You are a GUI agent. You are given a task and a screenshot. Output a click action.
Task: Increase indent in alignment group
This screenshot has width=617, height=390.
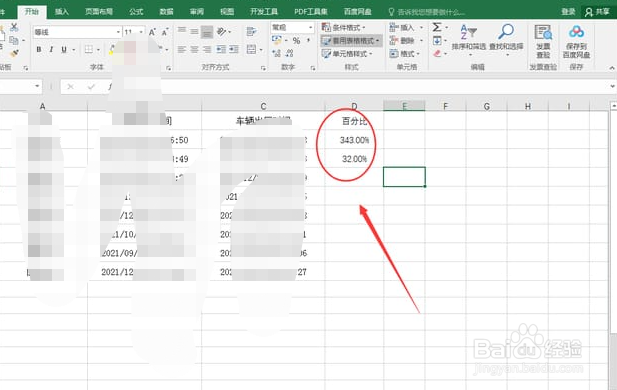click(234, 50)
